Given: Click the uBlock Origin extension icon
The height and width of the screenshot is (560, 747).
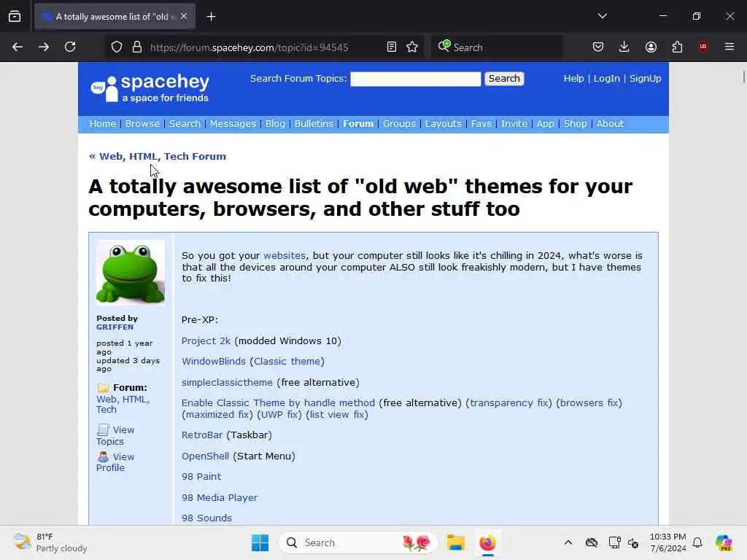Looking at the screenshot, I should pos(703,47).
